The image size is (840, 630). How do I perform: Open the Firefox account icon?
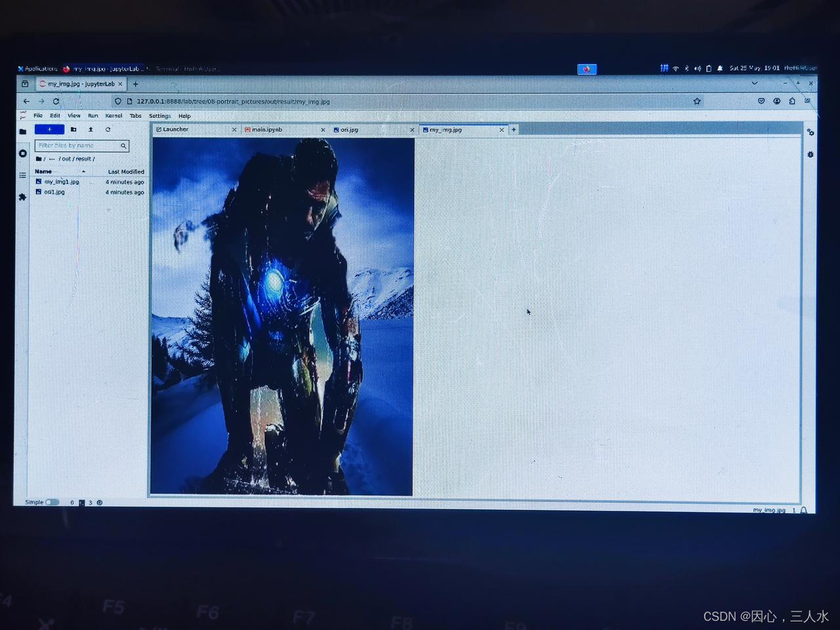777,101
